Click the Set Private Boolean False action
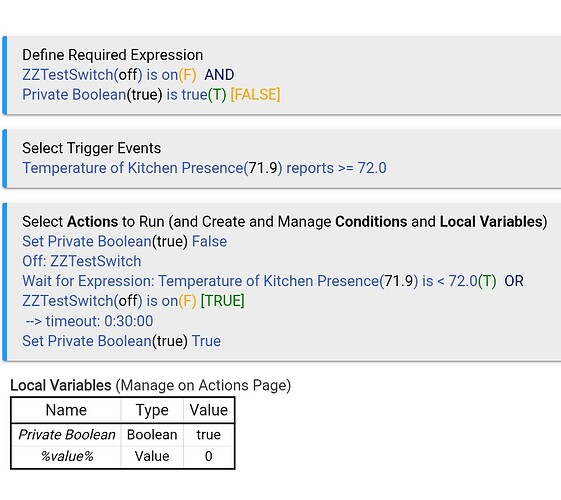This screenshot has height=500, width=561. (125, 241)
